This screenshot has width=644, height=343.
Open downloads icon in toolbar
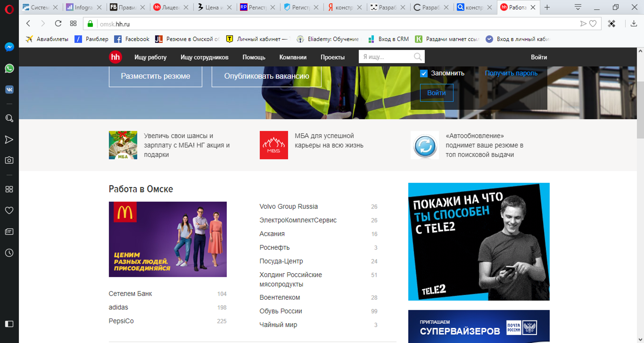click(634, 23)
